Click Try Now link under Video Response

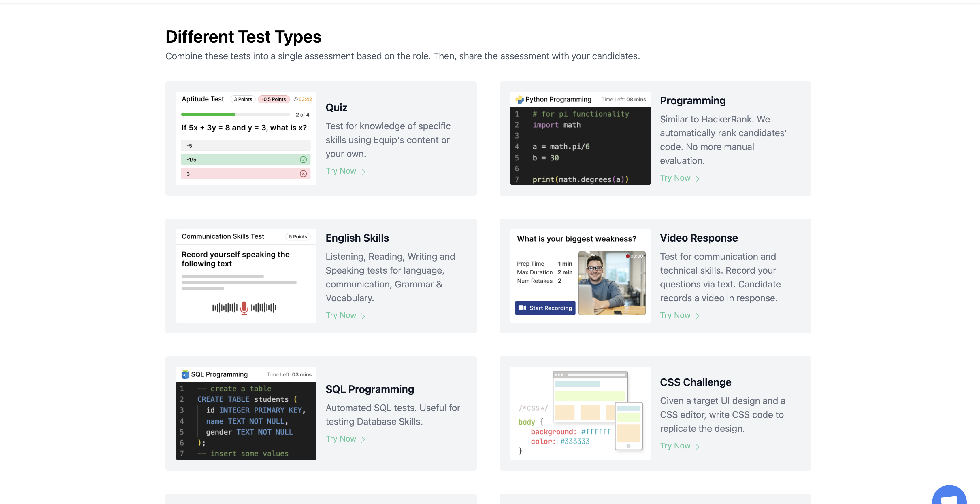tap(679, 315)
